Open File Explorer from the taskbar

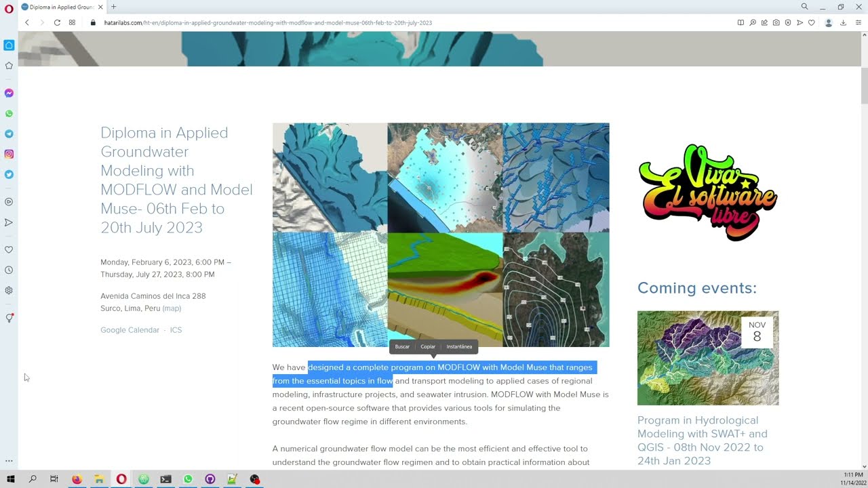pos(99,479)
